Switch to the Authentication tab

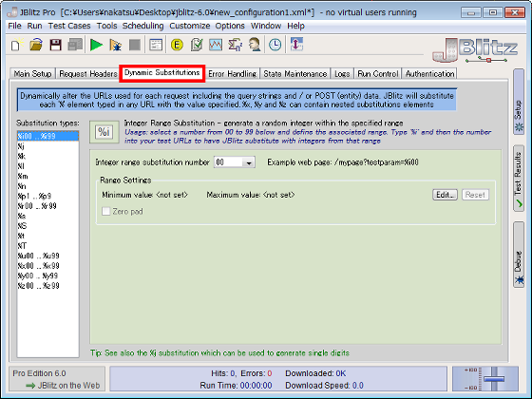point(429,74)
